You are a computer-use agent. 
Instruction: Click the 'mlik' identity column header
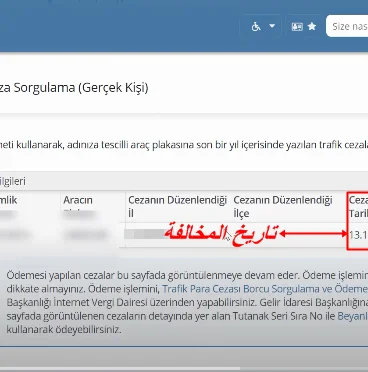[8, 200]
